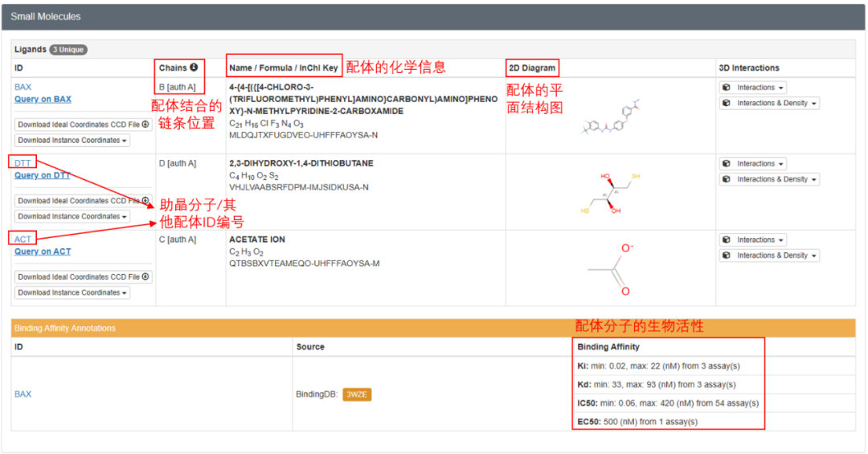
Task: Open Interactions dropdown for DTT row
Action: click(753, 164)
